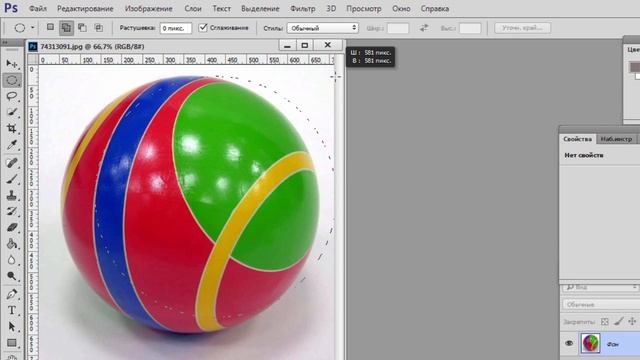Select the Clone Stamp tool
Screen dimensions: 640x360
[12, 195]
